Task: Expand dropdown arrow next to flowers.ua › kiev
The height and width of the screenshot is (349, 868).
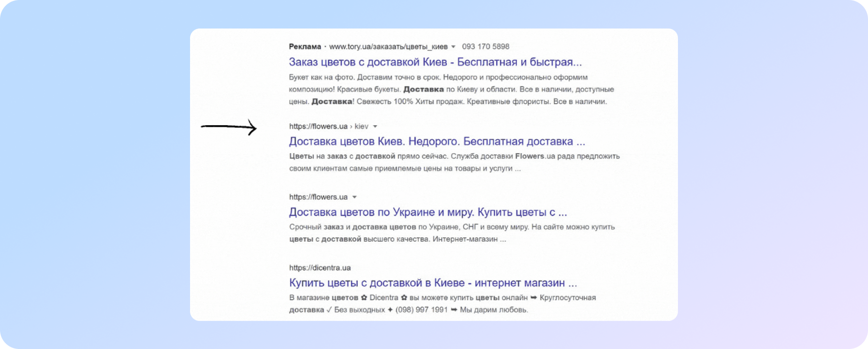Action: (x=375, y=127)
